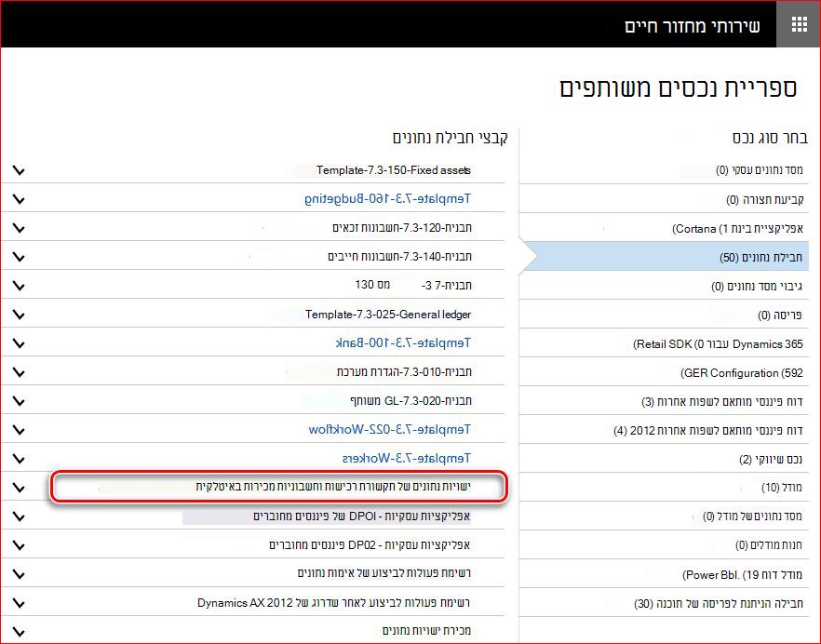Expand chevron for Dynamics AX 2012 upgrade checklist

19,603
